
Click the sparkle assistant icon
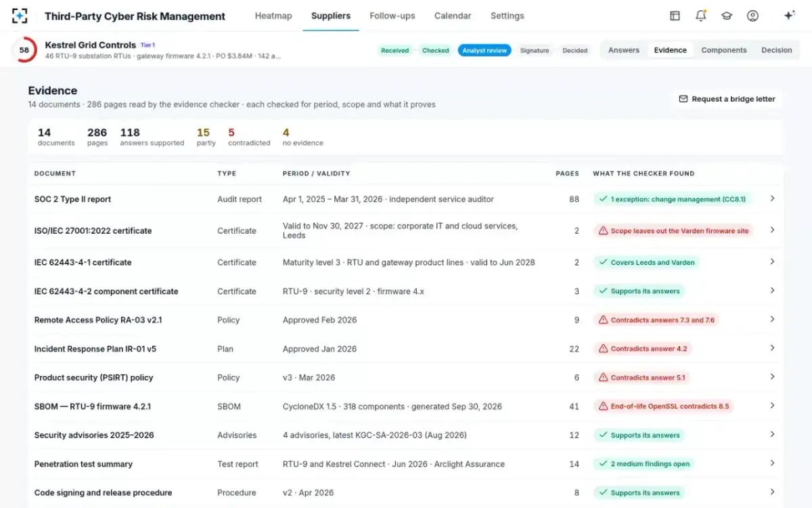tap(789, 16)
